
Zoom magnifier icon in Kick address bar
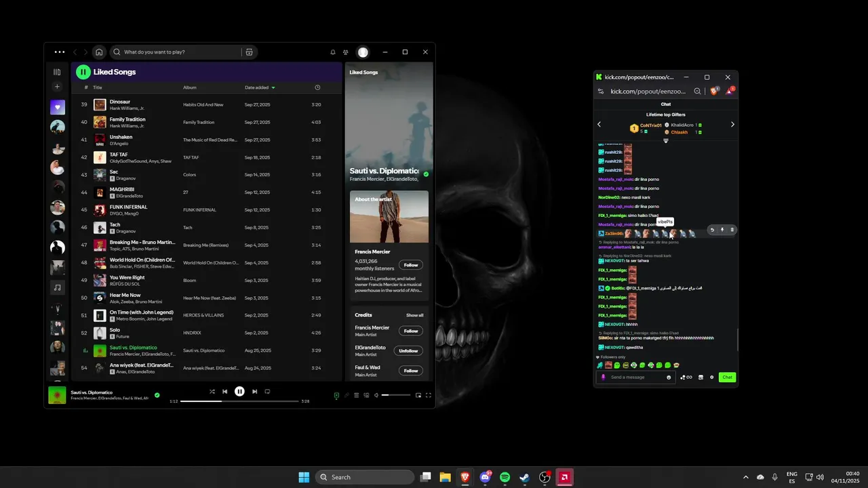tap(697, 91)
